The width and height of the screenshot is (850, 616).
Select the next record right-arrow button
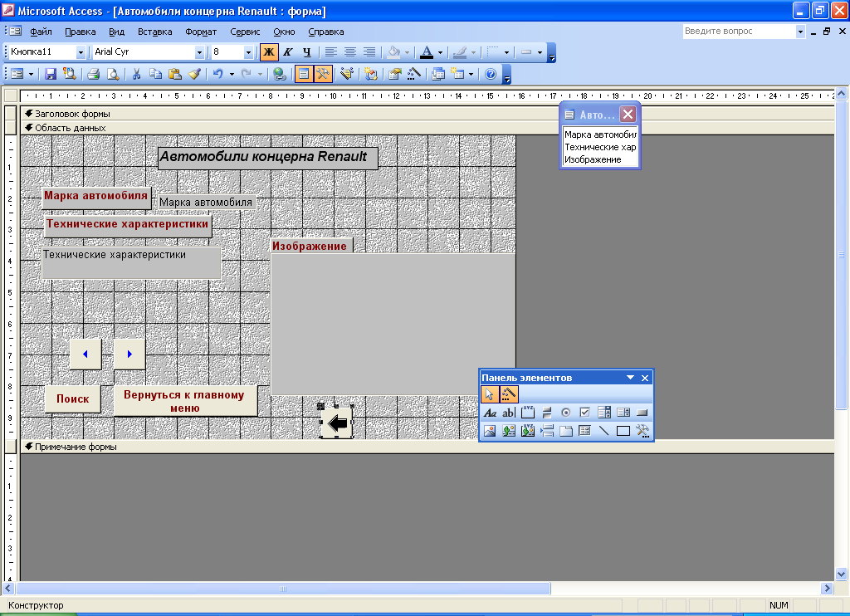pos(129,354)
